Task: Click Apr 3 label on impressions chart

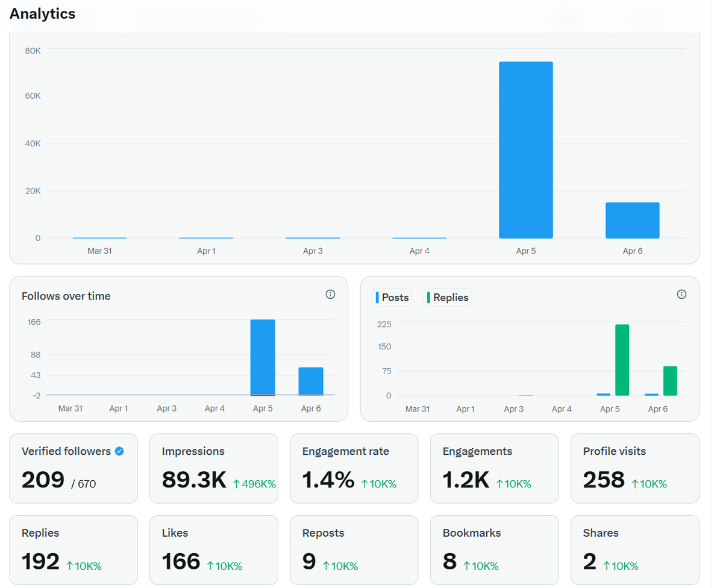Action: [313, 251]
